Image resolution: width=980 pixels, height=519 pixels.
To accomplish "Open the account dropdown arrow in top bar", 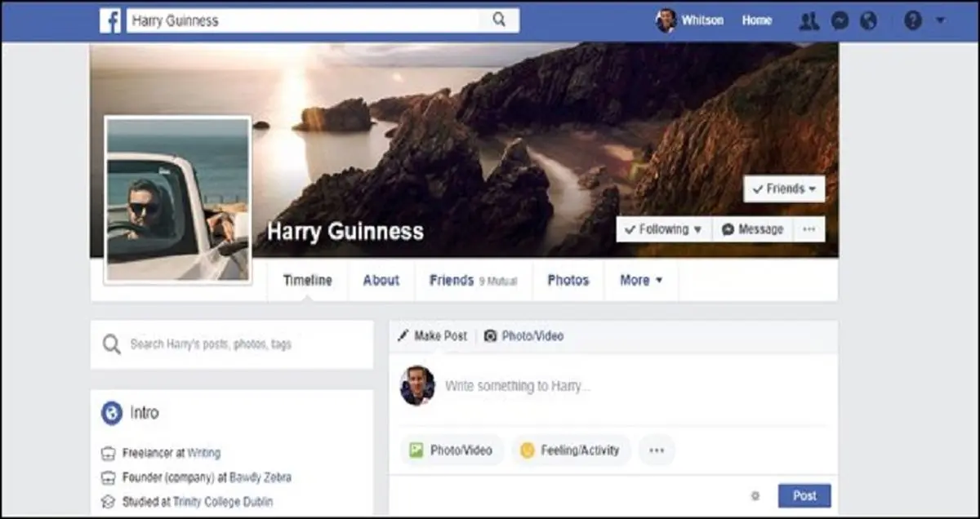I will click(940, 21).
